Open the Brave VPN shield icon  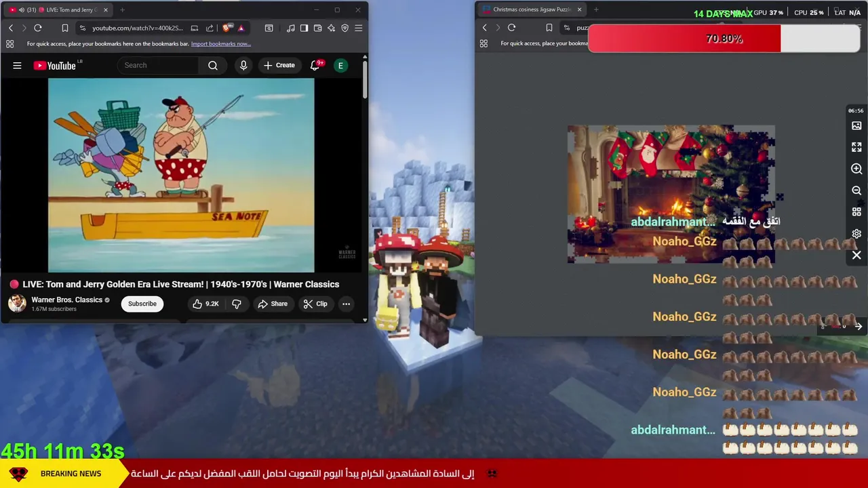click(x=345, y=28)
